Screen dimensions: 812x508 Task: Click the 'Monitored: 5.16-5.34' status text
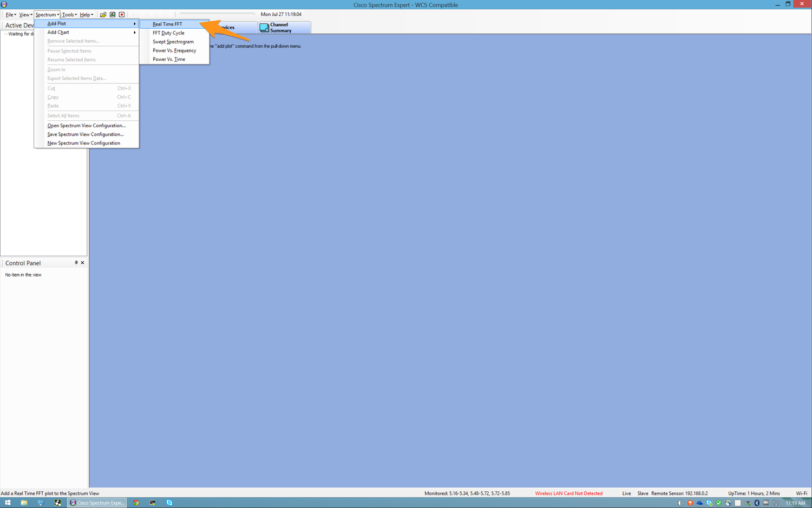(467, 493)
